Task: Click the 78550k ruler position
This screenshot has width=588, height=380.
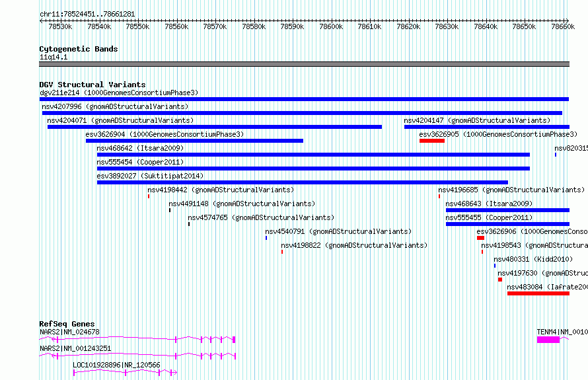Action: pos(137,26)
